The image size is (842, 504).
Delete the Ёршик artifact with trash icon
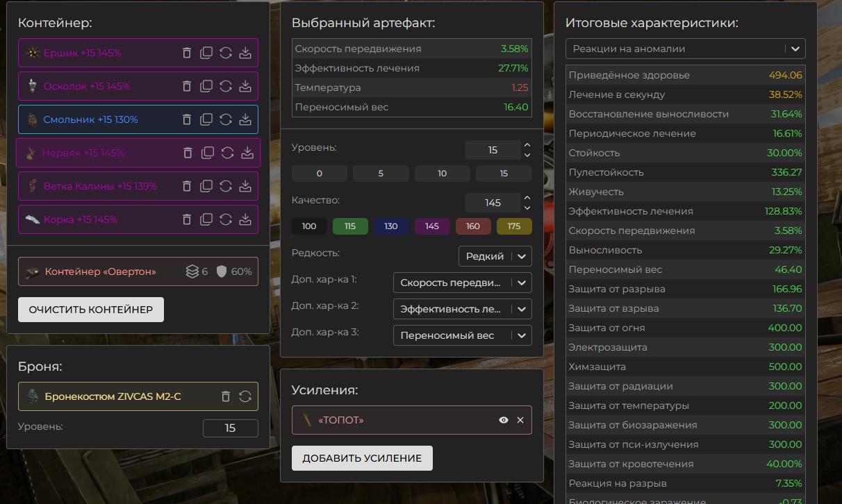click(x=187, y=53)
